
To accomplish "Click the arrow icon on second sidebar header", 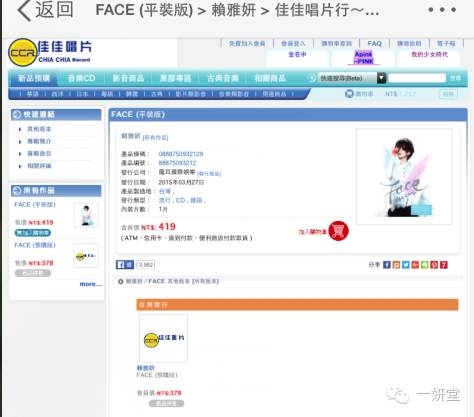I will point(16,191).
